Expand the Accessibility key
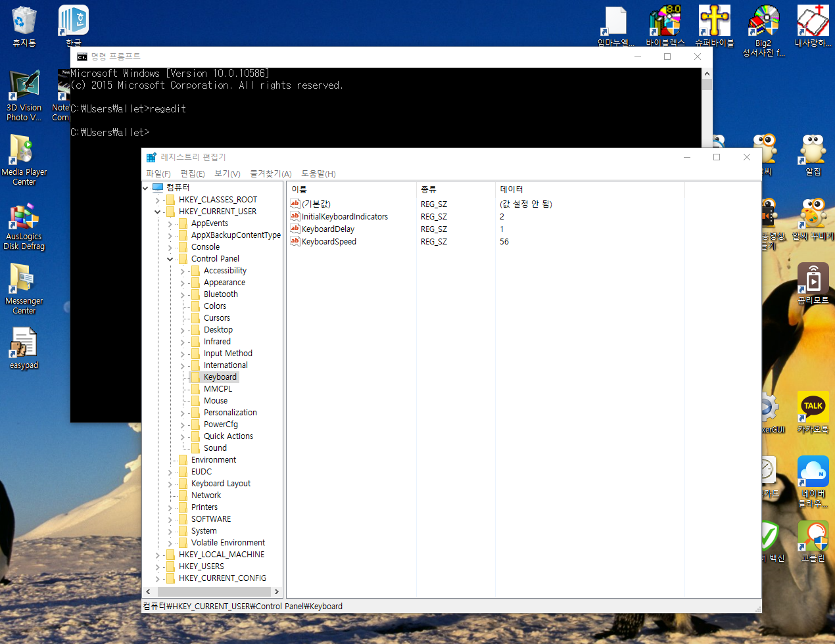The width and height of the screenshot is (835, 644). coord(183,271)
